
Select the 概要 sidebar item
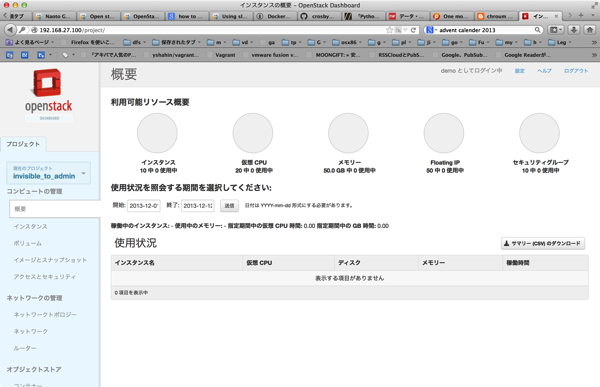[x=55, y=209]
